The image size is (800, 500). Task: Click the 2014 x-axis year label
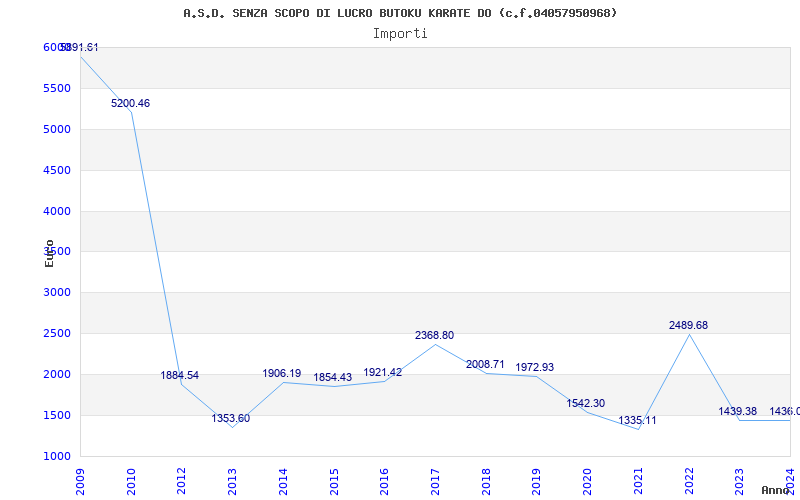tap(283, 482)
